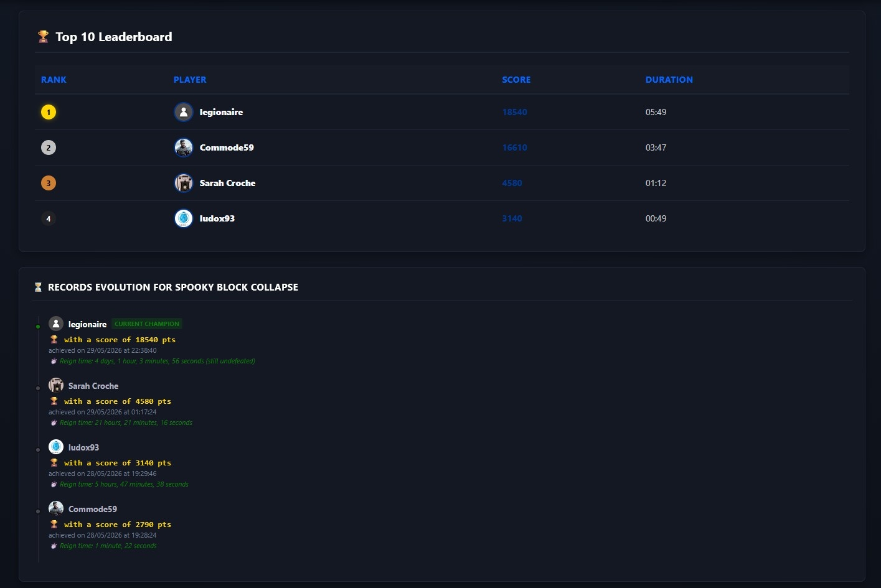Click the timeline dot beside Sarah Croche's record
881x588 pixels.
click(38, 388)
